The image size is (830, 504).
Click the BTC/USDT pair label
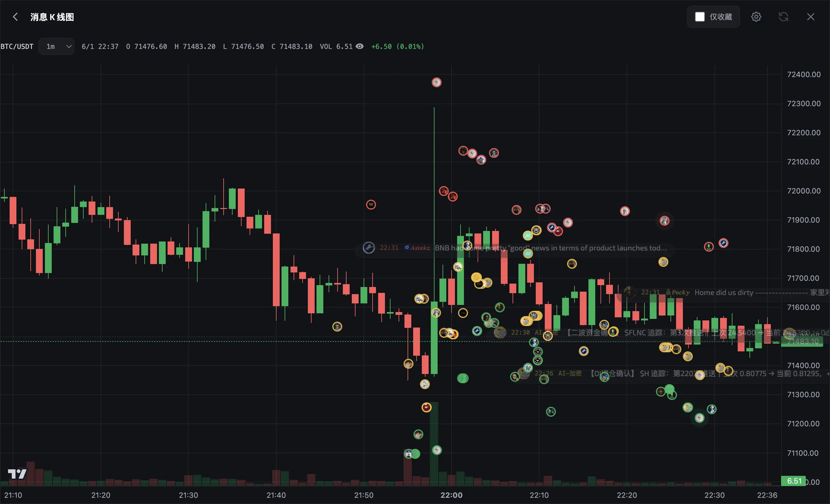pyautogui.click(x=17, y=46)
